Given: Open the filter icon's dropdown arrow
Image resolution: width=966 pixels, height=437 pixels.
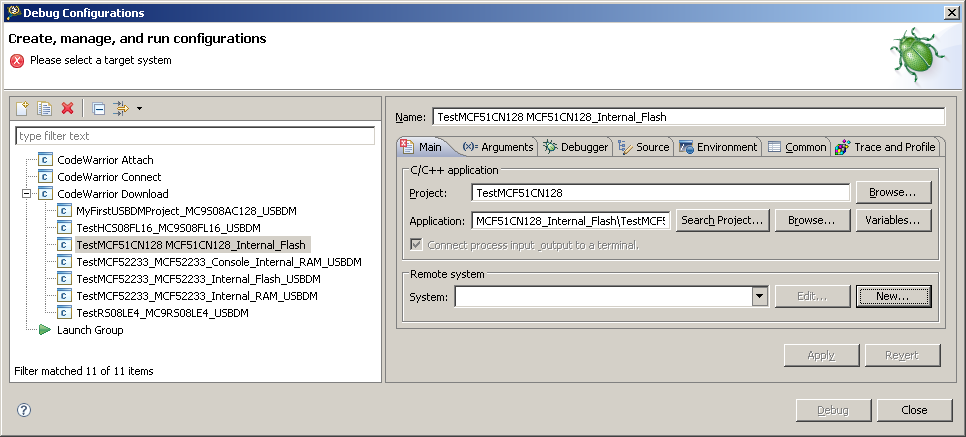Looking at the screenshot, I should point(139,109).
